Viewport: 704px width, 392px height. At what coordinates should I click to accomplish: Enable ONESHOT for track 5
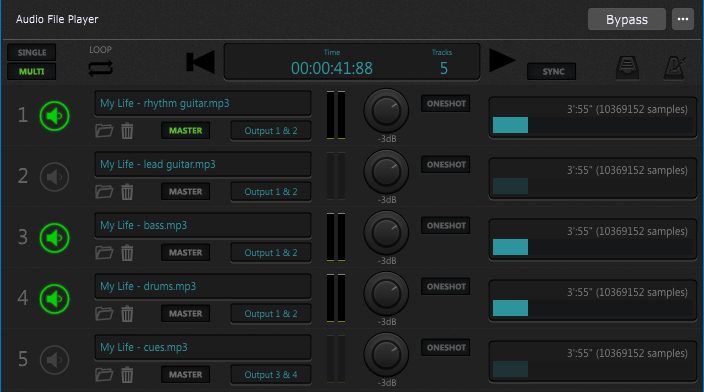click(446, 348)
